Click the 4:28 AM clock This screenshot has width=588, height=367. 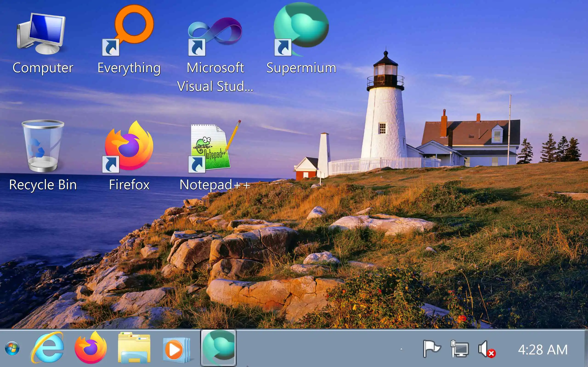pos(543,350)
